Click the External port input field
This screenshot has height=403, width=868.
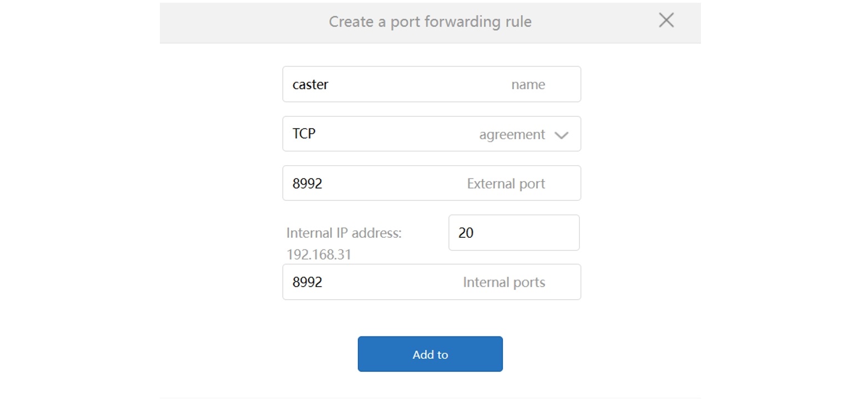pos(388,183)
